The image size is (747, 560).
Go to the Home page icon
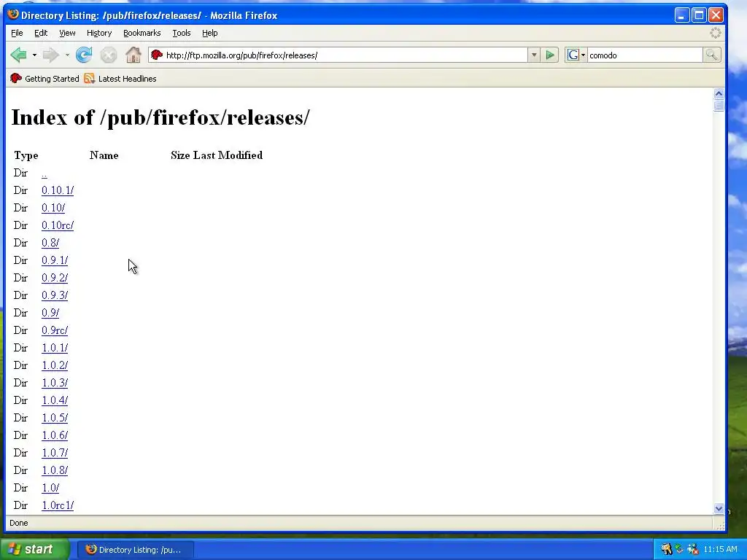click(x=133, y=55)
